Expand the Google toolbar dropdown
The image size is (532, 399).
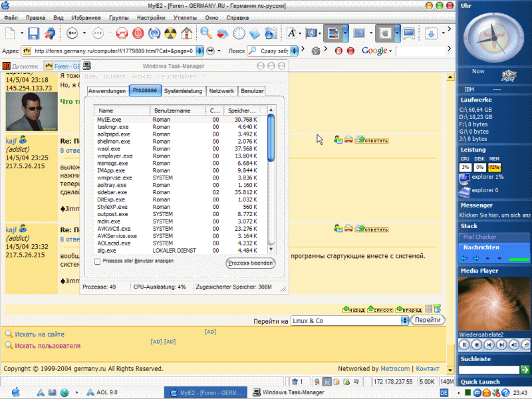point(390,51)
